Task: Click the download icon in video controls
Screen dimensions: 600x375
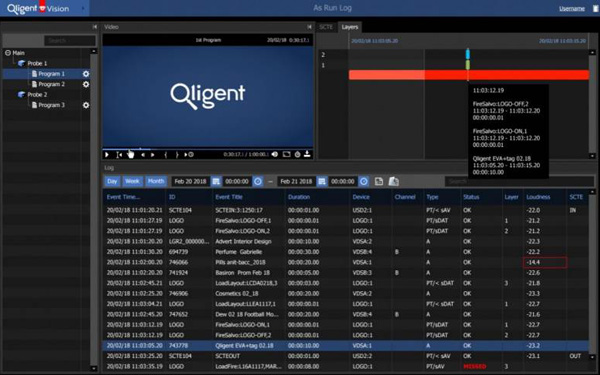Action: [307, 154]
